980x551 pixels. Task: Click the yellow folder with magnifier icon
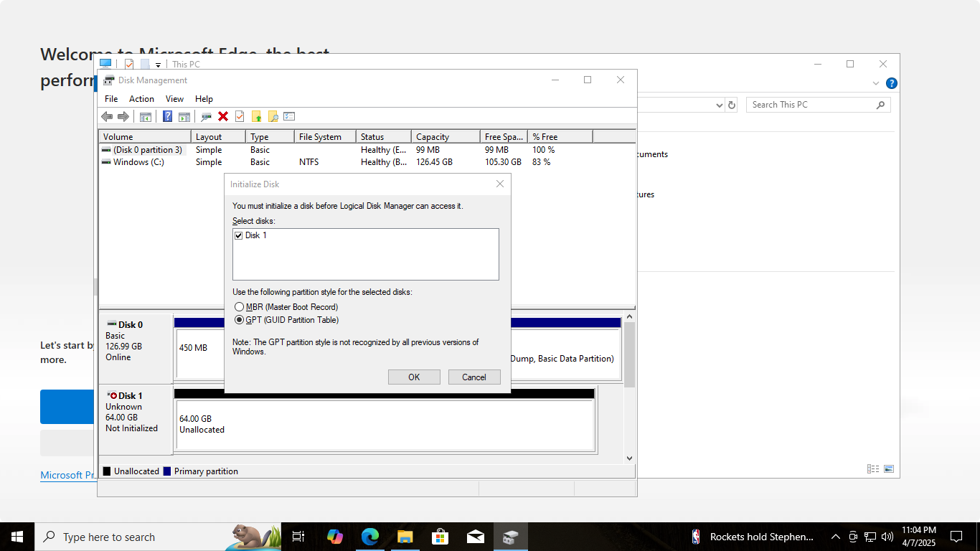pos(273,116)
